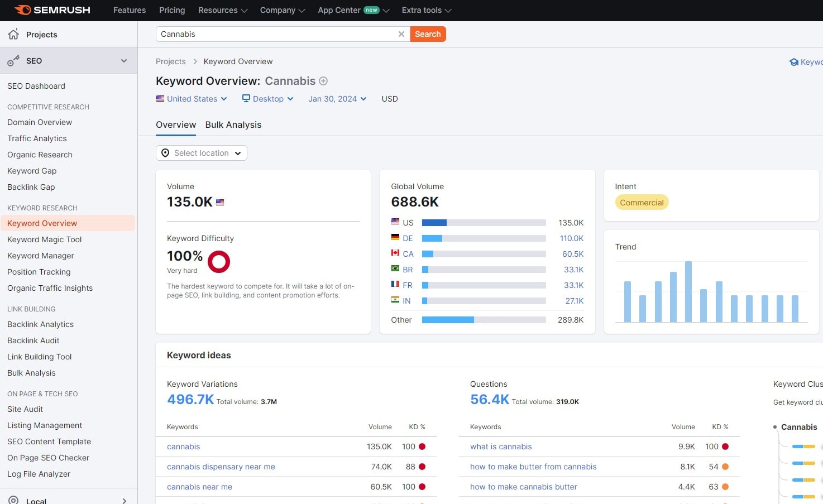Click the Projects breadcrumb link

171,61
